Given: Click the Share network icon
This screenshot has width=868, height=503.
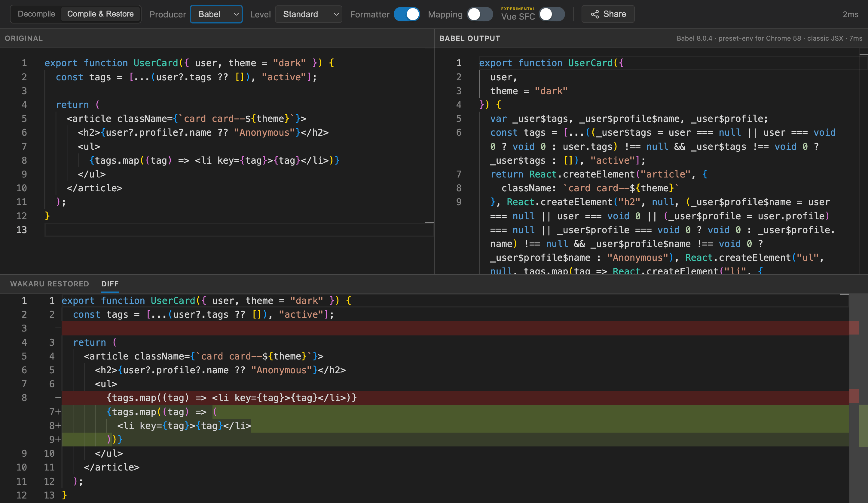Looking at the screenshot, I should click(x=595, y=14).
